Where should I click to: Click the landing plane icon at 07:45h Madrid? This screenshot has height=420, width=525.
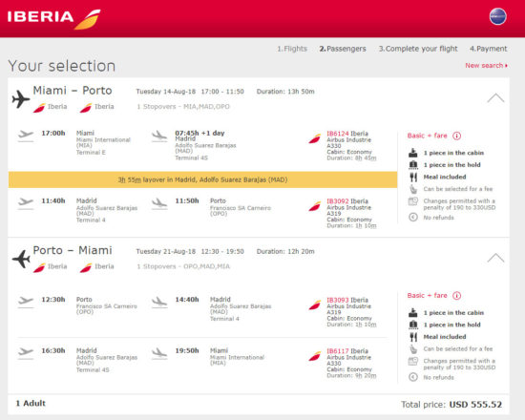(159, 136)
